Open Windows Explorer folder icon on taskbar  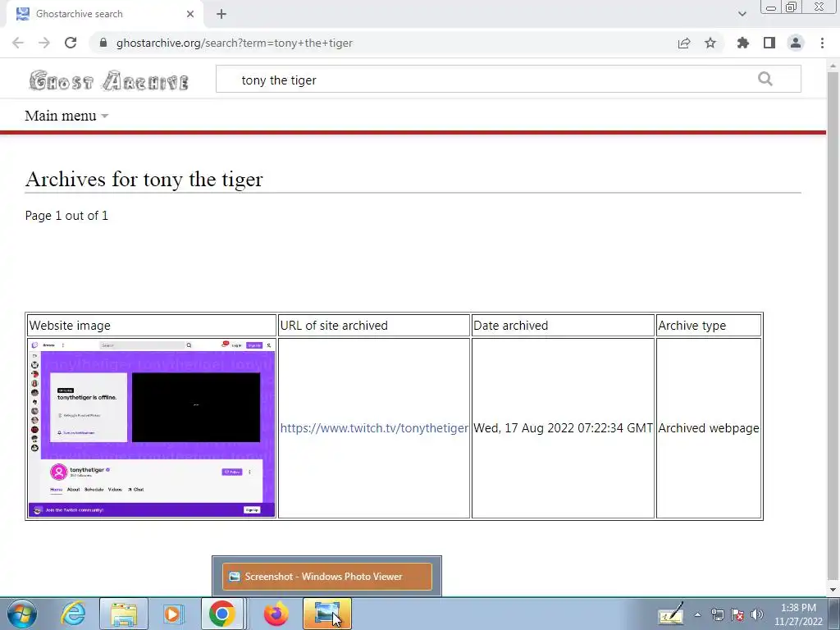(x=124, y=614)
